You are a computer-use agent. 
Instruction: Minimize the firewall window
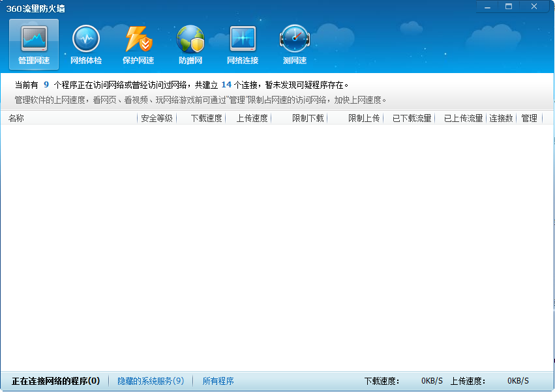click(x=487, y=7)
